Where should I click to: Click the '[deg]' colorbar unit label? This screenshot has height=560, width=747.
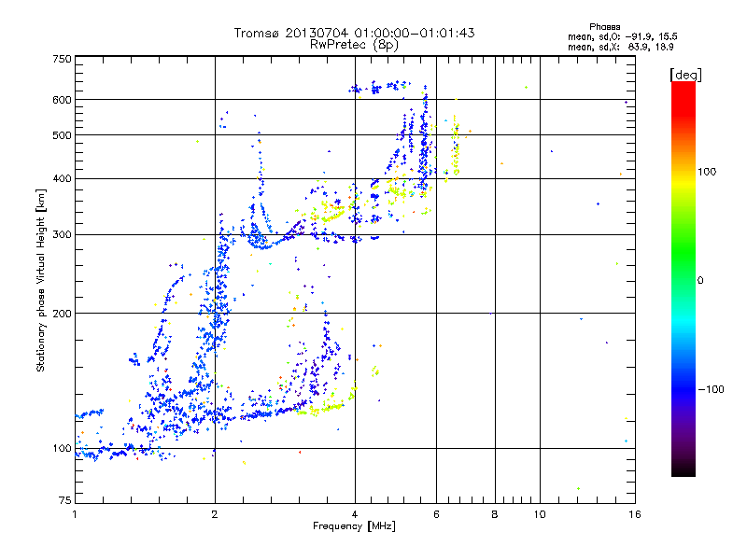click(685, 75)
